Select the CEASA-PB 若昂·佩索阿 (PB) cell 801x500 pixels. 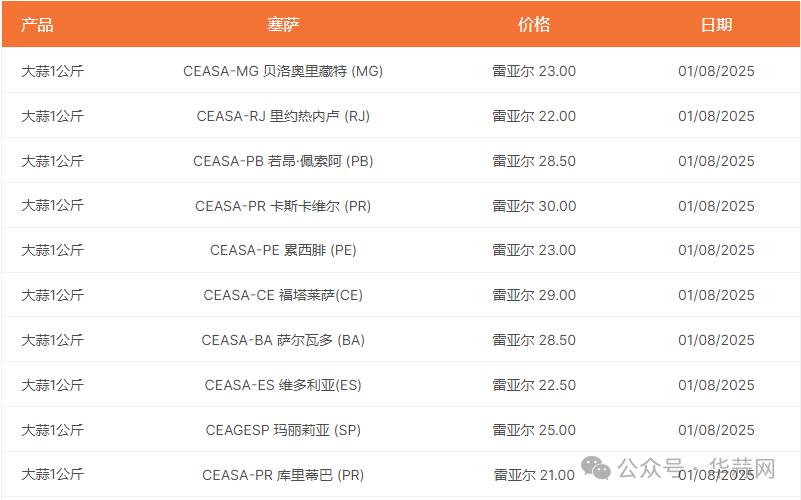(283, 161)
